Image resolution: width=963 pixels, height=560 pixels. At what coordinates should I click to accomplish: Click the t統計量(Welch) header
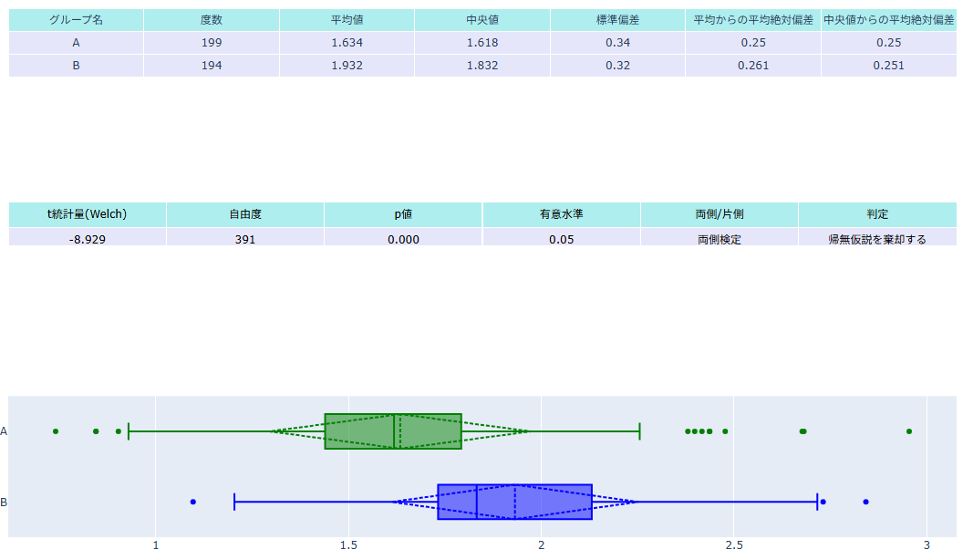(88, 214)
